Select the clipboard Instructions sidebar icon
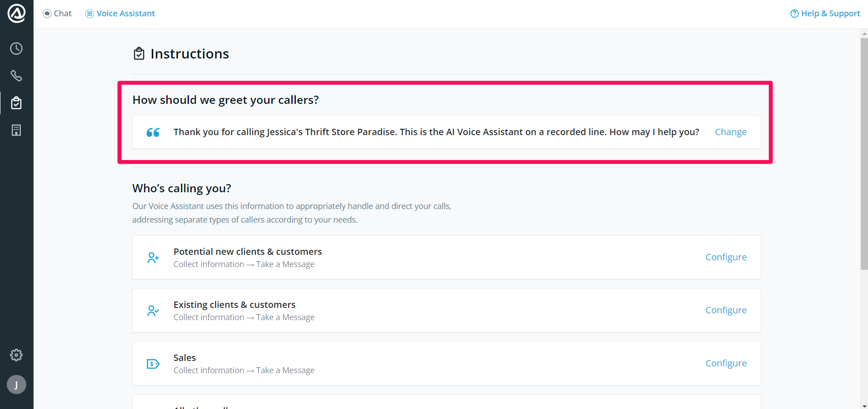The height and width of the screenshot is (409, 868). click(x=16, y=103)
